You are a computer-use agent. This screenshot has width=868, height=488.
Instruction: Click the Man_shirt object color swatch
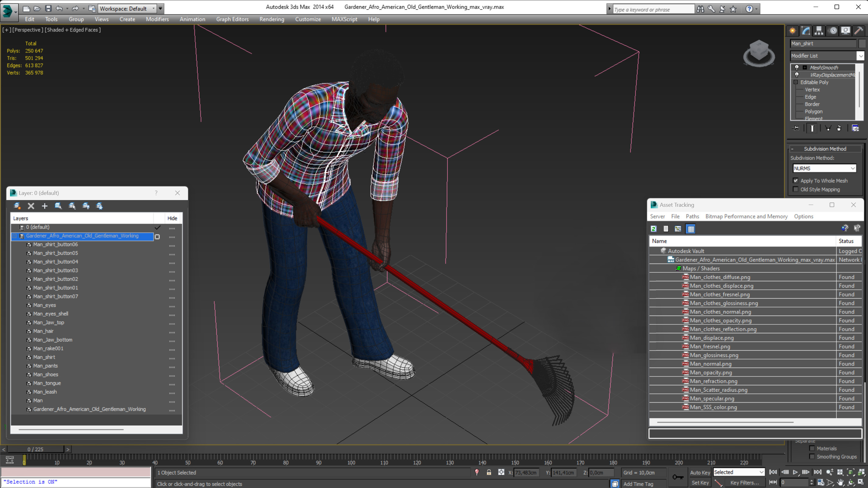(x=862, y=43)
